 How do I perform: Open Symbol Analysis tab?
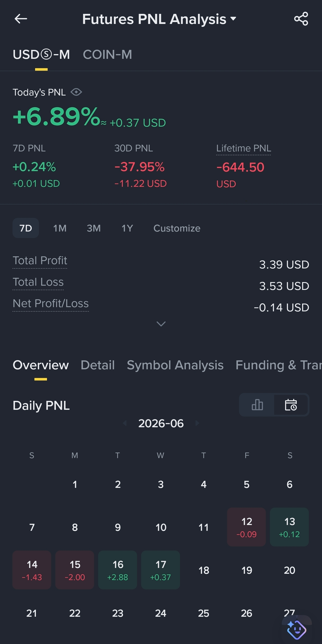point(175,365)
